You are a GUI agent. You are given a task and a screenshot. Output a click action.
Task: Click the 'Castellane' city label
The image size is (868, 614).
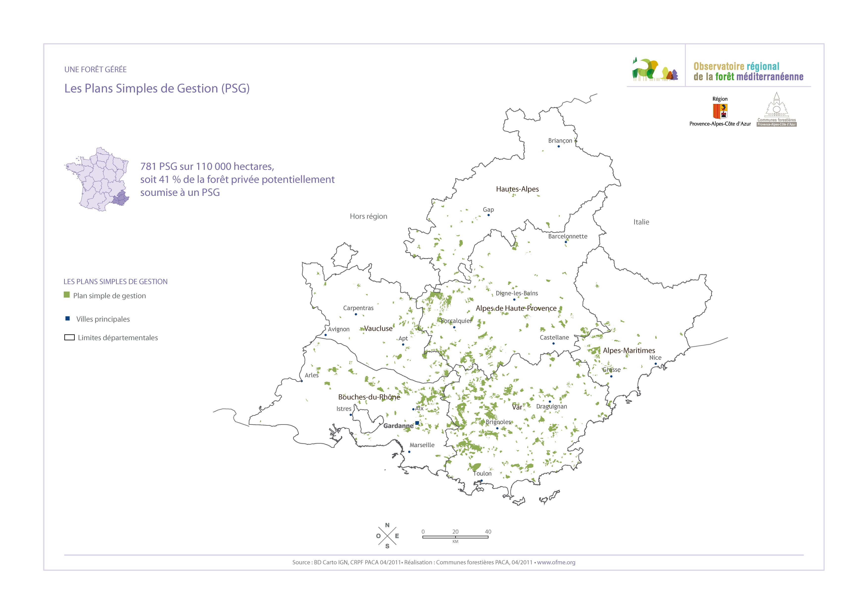pyautogui.click(x=554, y=337)
